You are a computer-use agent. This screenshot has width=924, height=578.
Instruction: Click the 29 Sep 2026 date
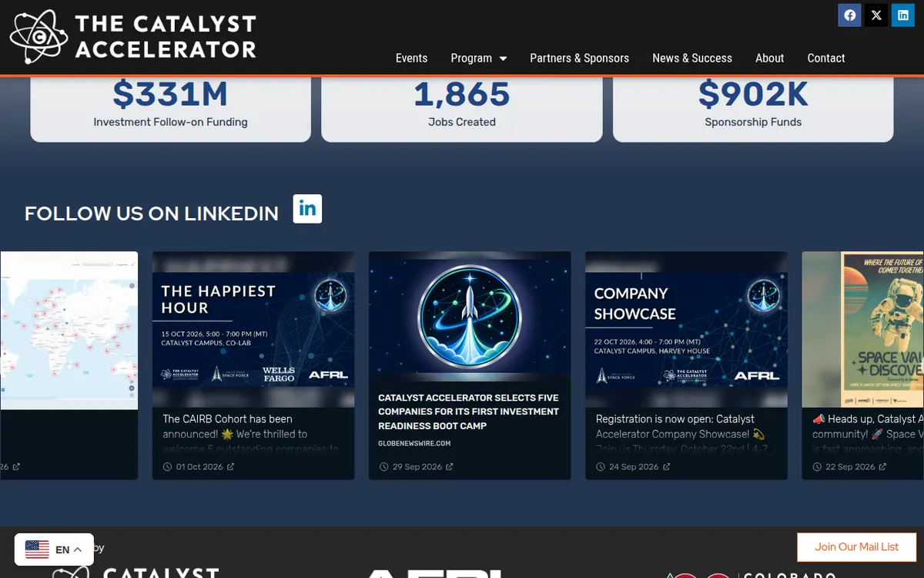point(417,467)
